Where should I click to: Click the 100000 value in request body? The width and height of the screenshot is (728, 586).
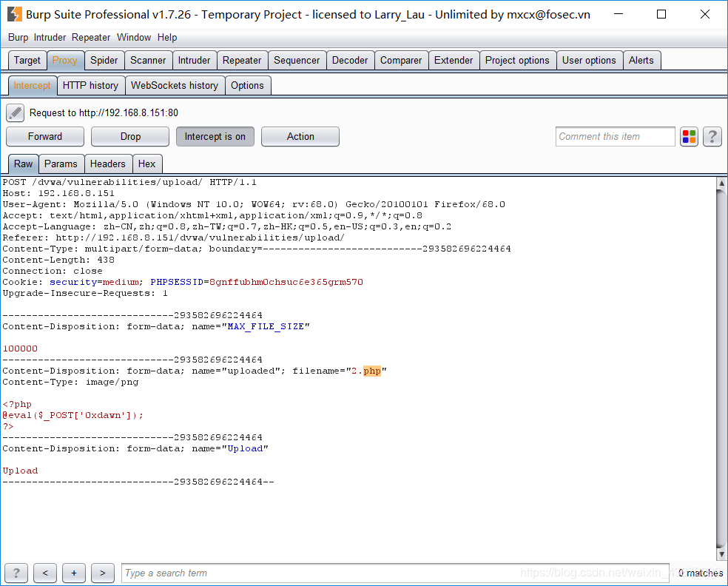tap(20, 348)
